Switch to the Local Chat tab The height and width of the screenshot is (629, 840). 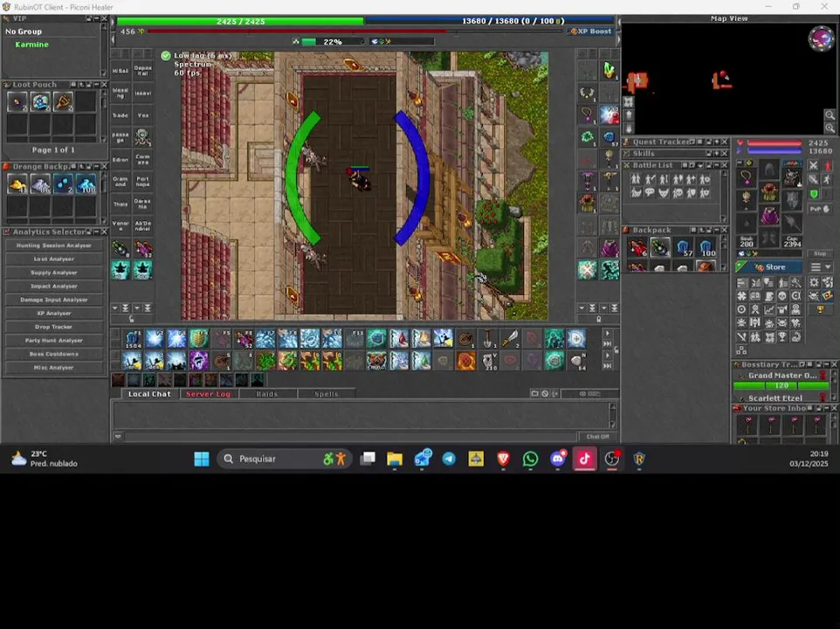pyautogui.click(x=149, y=394)
